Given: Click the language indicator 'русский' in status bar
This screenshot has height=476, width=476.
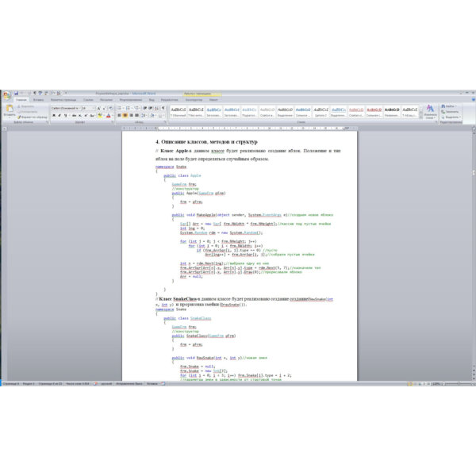Looking at the screenshot, I should 106,384.
